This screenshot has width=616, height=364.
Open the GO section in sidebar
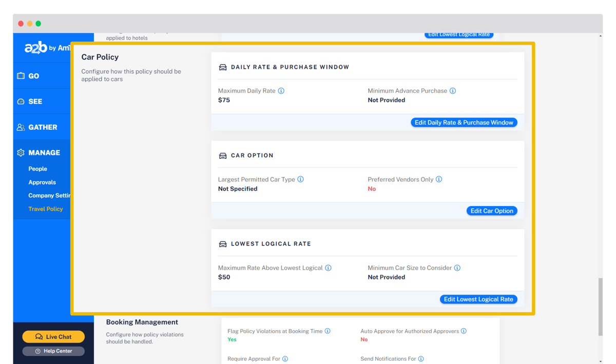tap(34, 76)
